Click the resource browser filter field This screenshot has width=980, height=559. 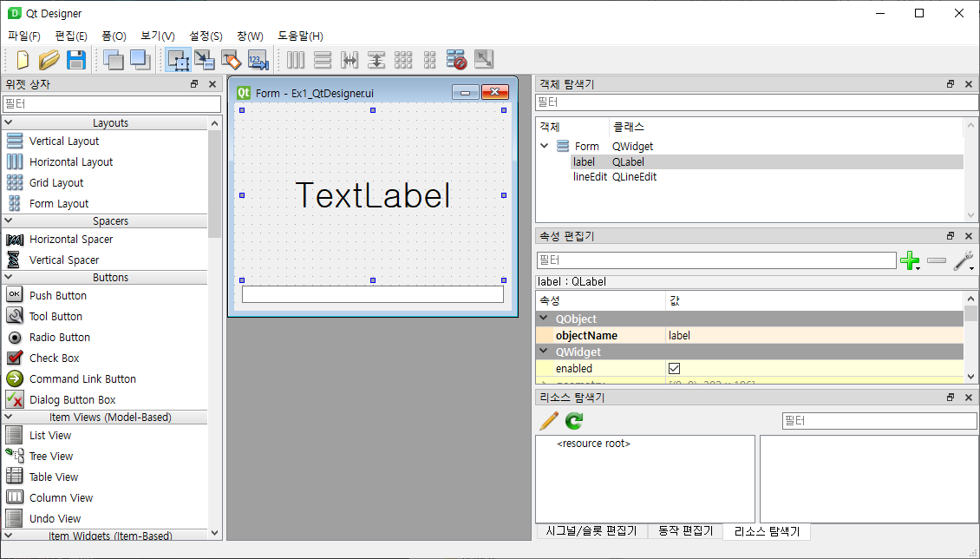(879, 421)
